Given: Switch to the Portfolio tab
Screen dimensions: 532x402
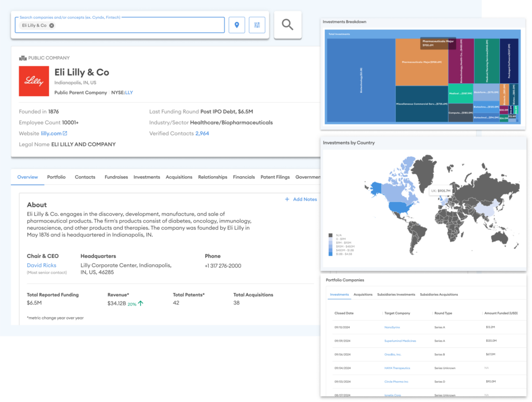Looking at the screenshot, I should (56, 177).
